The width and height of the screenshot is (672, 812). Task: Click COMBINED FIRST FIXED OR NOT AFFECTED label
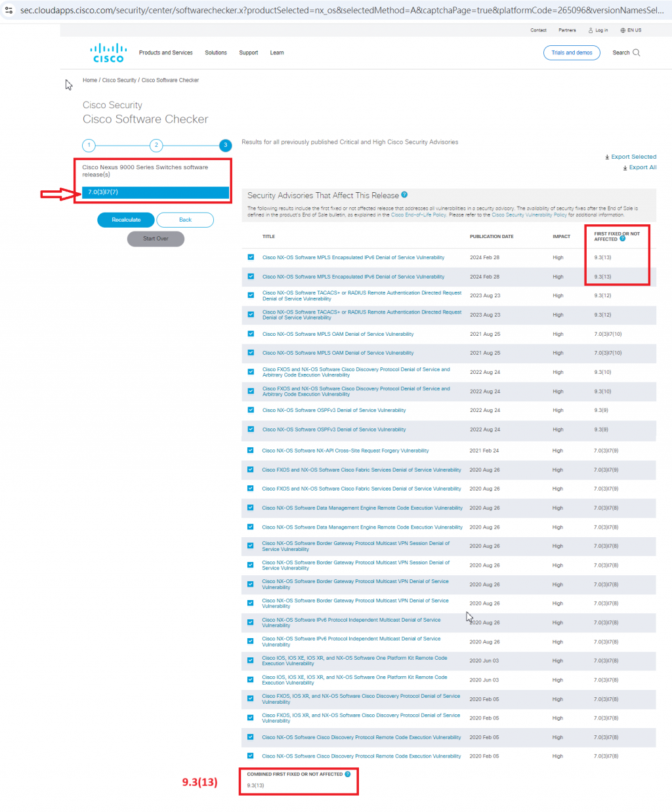tap(295, 774)
